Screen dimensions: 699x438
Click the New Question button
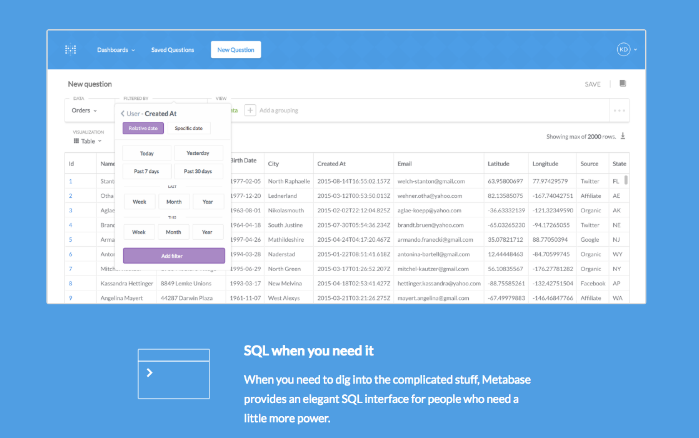point(236,50)
